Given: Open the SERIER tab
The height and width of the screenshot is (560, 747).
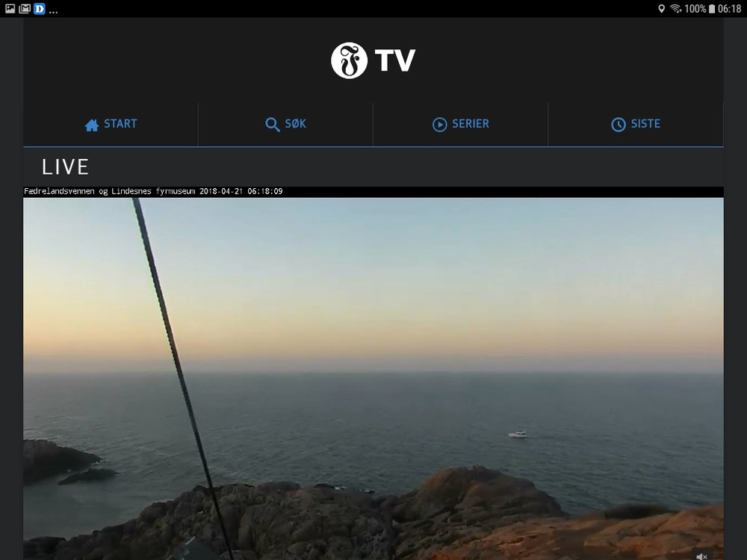Looking at the screenshot, I should (x=461, y=124).
